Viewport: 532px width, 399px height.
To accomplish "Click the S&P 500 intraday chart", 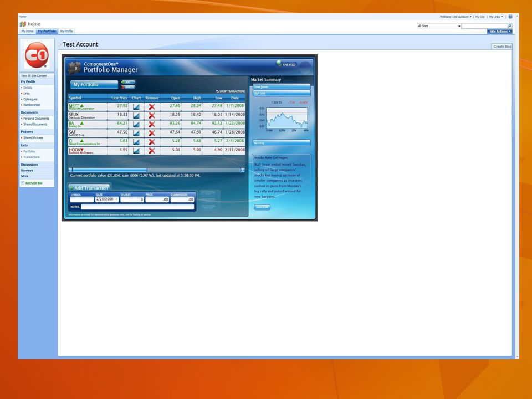I will point(287,117).
